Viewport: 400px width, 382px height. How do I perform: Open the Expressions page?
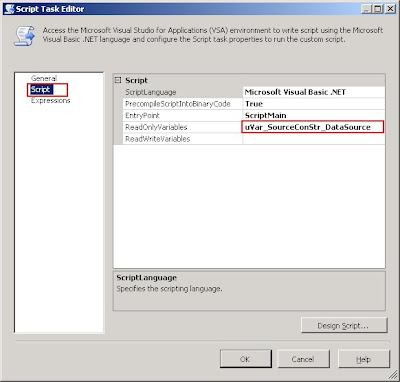pos(50,100)
